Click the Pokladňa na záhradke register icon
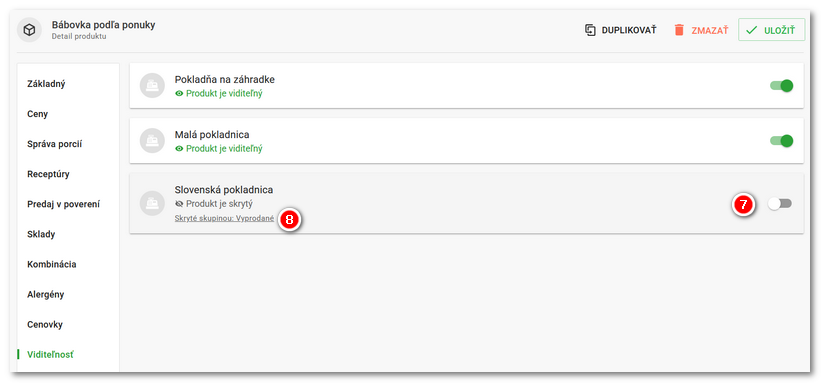821x383 pixels. (152, 86)
